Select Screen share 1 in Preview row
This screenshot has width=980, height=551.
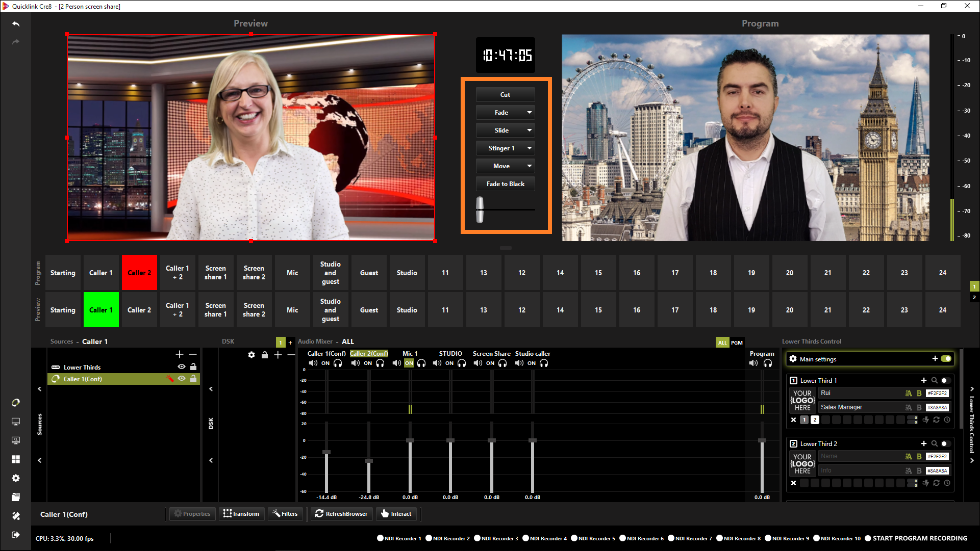(215, 310)
